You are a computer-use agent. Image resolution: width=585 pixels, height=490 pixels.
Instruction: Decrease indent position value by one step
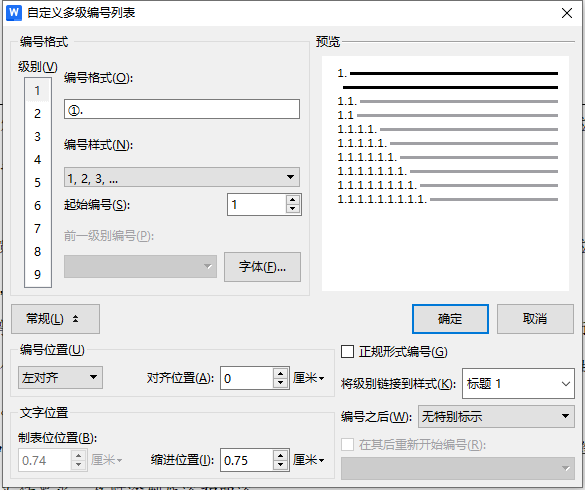point(281,465)
